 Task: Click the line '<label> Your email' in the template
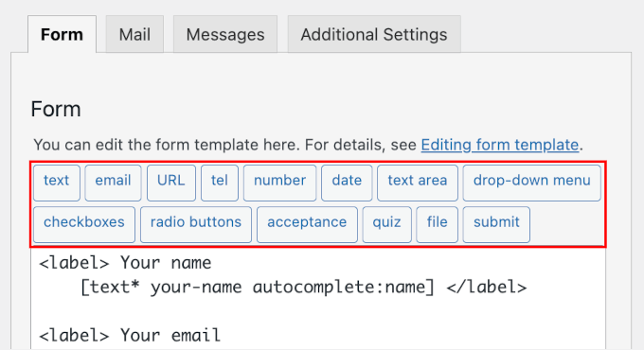[130, 335]
